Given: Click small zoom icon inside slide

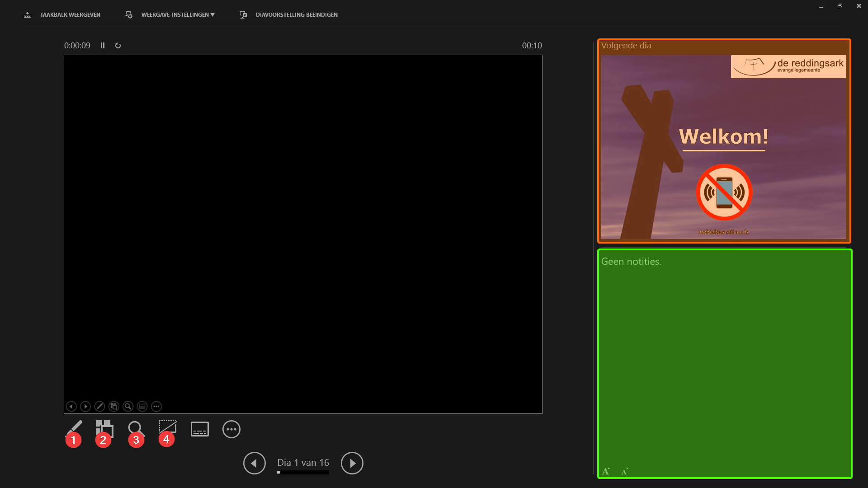Looking at the screenshot, I should point(128,406).
